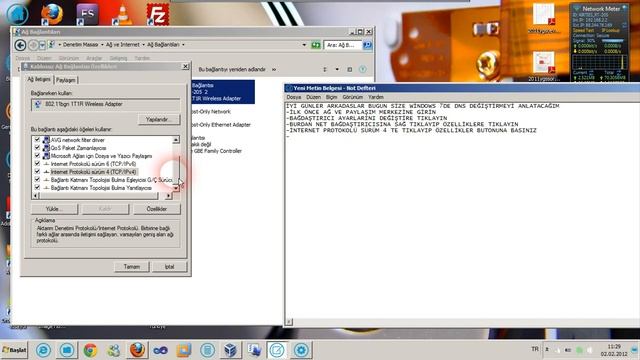Toggle the preview pane icon in toolbar
Image resolution: width=640 pixels, height=360 pixels.
click(350, 69)
